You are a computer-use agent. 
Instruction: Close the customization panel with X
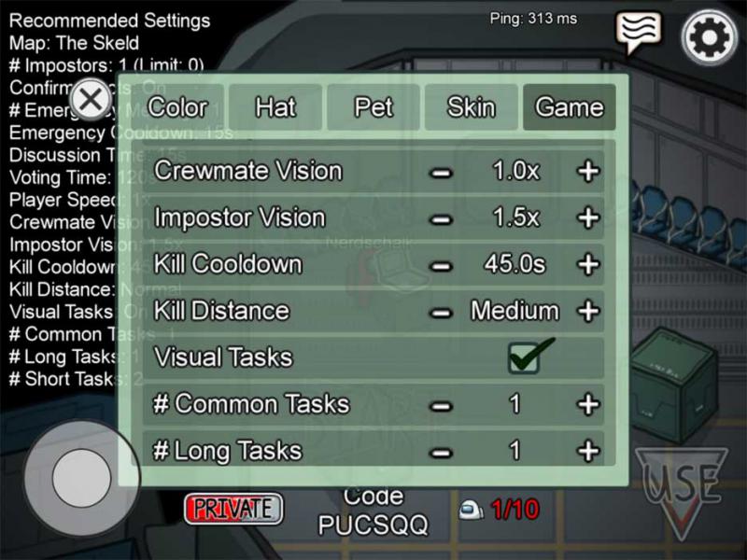coord(91,100)
